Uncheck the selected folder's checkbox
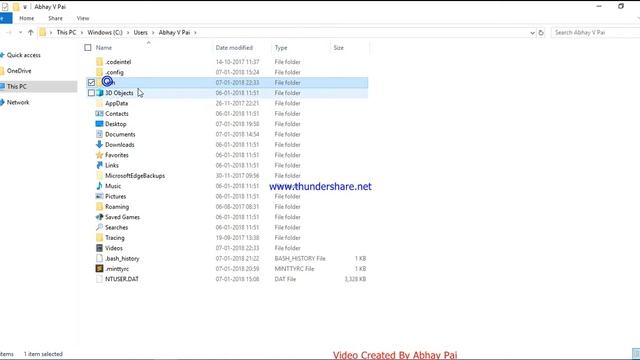Image resolution: width=640 pixels, height=360 pixels. coord(91,82)
